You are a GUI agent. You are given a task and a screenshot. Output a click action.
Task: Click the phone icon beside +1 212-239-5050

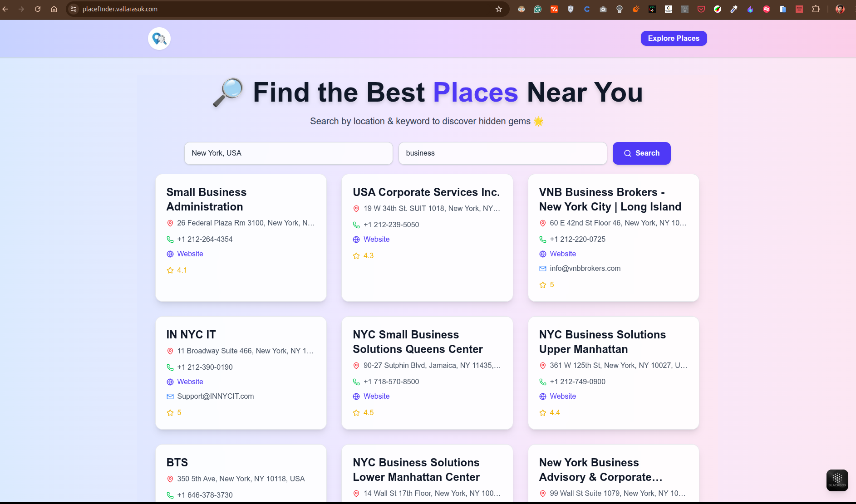click(356, 225)
